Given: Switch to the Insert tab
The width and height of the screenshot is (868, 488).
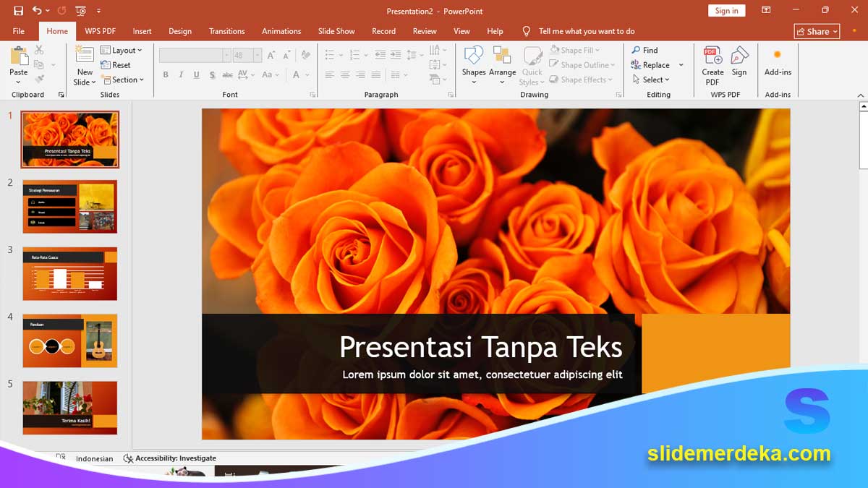Looking at the screenshot, I should [142, 31].
